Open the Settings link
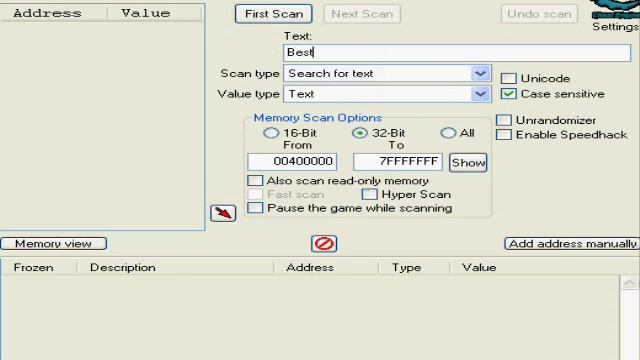The height and width of the screenshot is (360, 640). 616,27
